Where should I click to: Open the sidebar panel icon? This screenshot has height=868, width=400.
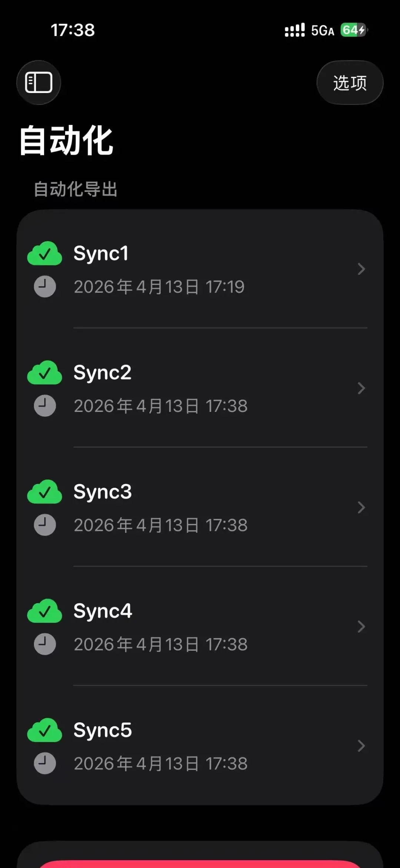pos(39,82)
